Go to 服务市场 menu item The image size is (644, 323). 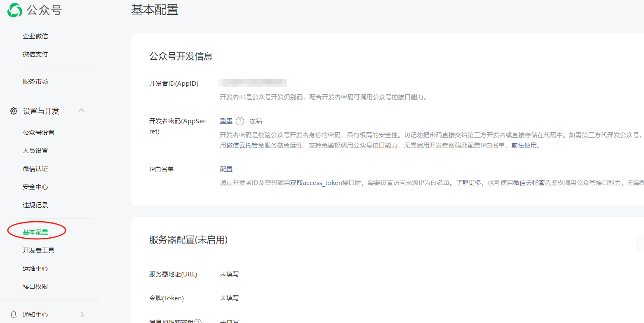(35, 82)
